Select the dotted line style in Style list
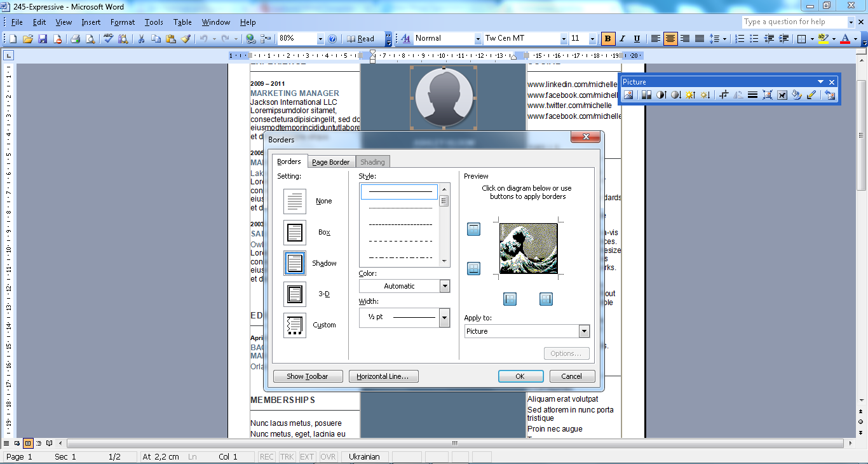868x464 pixels. click(x=400, y=208)
